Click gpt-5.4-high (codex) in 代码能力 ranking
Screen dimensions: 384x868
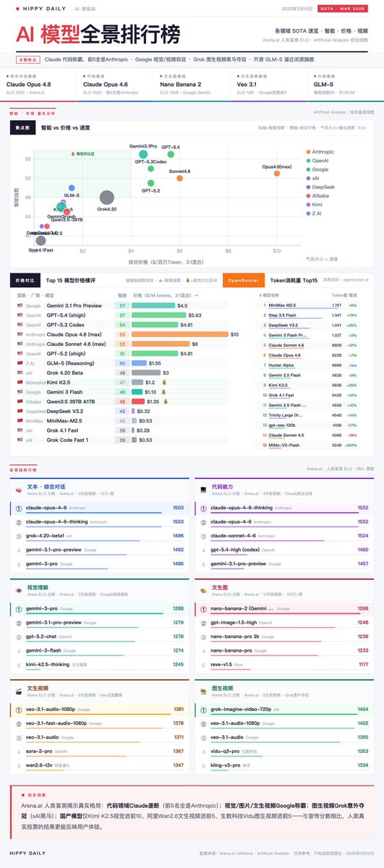(236, 549)
